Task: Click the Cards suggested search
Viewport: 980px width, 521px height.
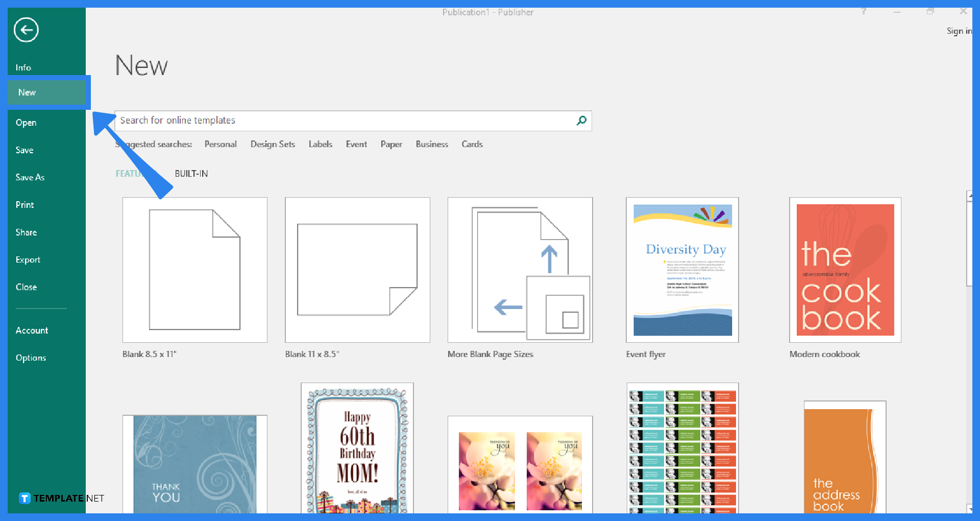Action: pyautogui.click(x=472, y=144)
